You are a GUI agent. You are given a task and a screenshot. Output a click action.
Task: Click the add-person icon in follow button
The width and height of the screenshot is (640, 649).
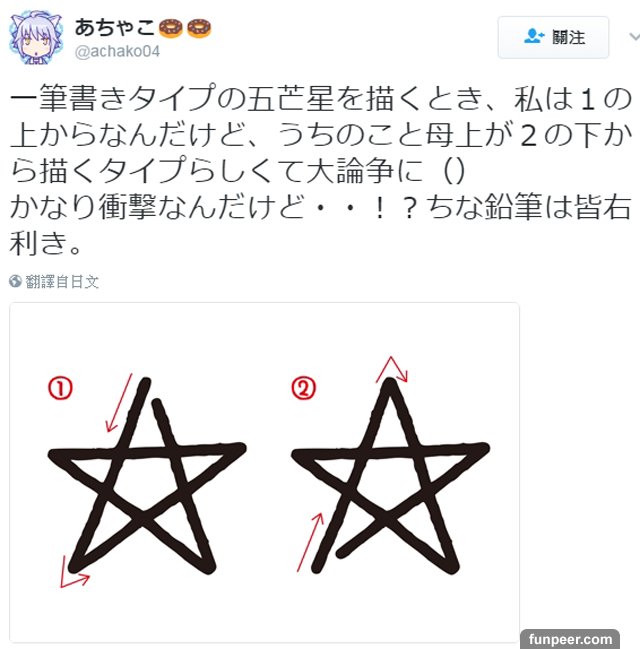(x=534, y=36)
